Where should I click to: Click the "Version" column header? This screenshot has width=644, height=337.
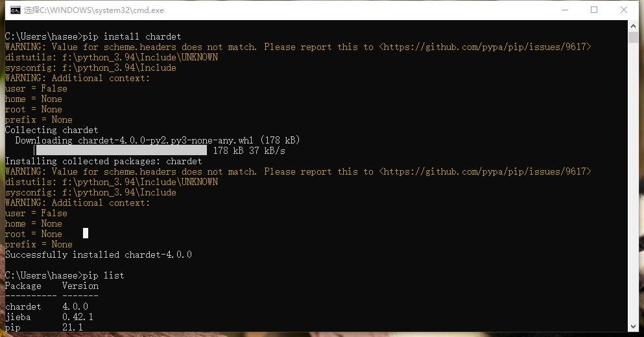(80, 286)
